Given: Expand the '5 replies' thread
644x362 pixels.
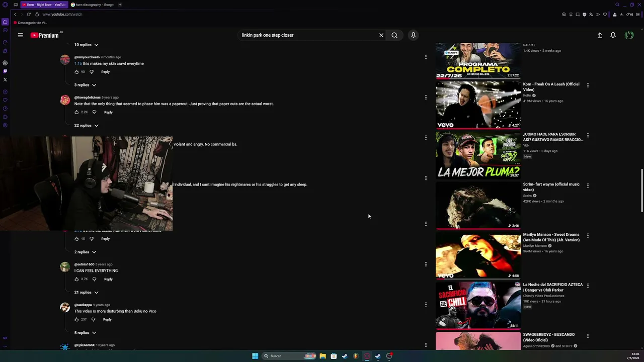Looking at the screenshot, I should (x=85, y=333).
